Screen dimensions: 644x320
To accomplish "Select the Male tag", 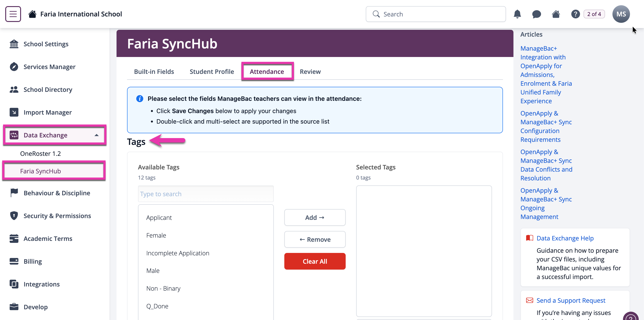I will 153,270.
